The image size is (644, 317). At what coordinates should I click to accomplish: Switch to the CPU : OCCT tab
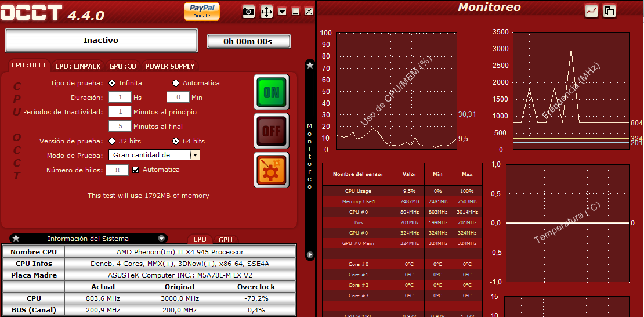[29, 66]
